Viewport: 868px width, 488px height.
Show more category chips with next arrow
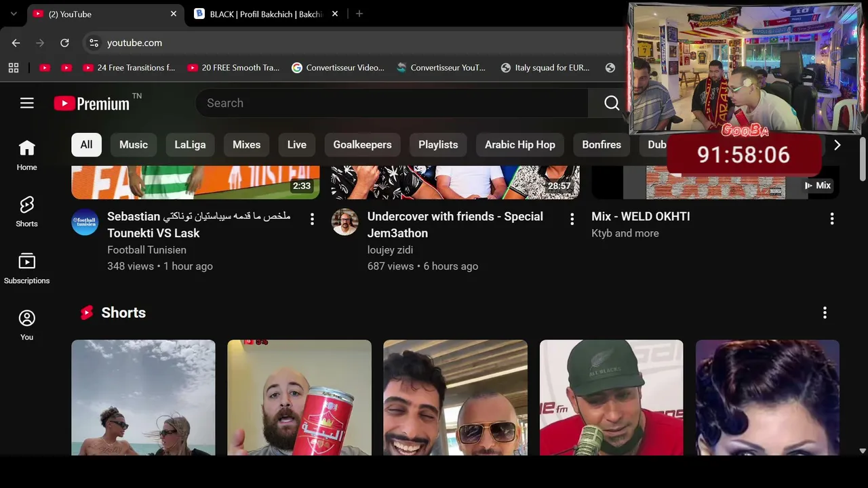(837, 144)
